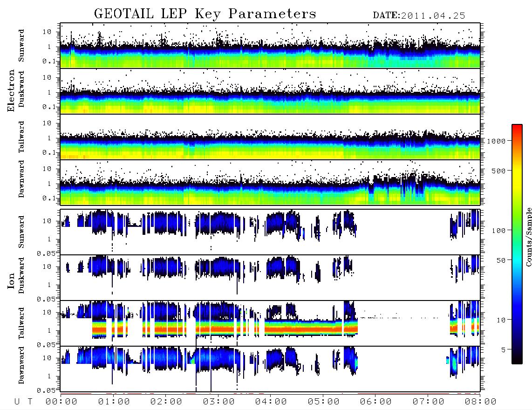Click the "U T" axis label
This screenshot has height=410, width=532.
23,402
